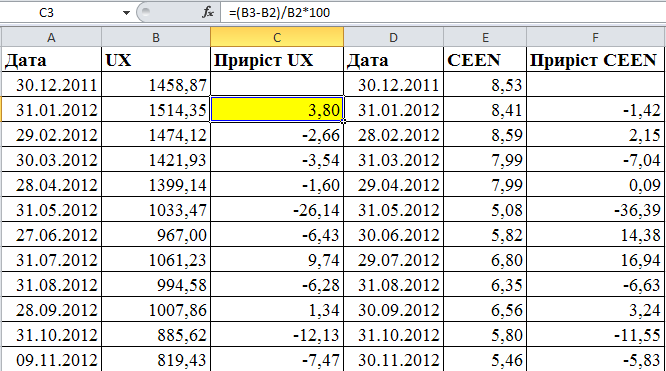Select date cell 31.03.2012
666x371 pixels.
coord(393,160)
